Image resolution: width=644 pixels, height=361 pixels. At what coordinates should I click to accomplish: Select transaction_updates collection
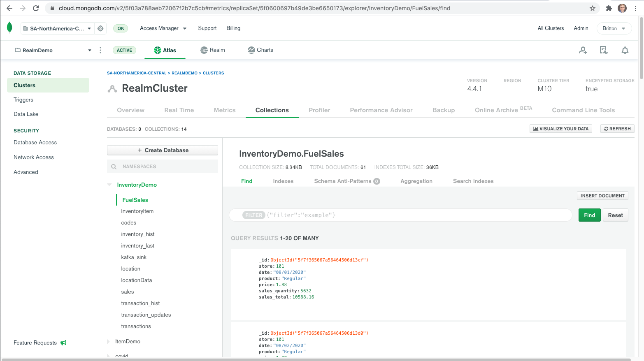tap(146, 315)
